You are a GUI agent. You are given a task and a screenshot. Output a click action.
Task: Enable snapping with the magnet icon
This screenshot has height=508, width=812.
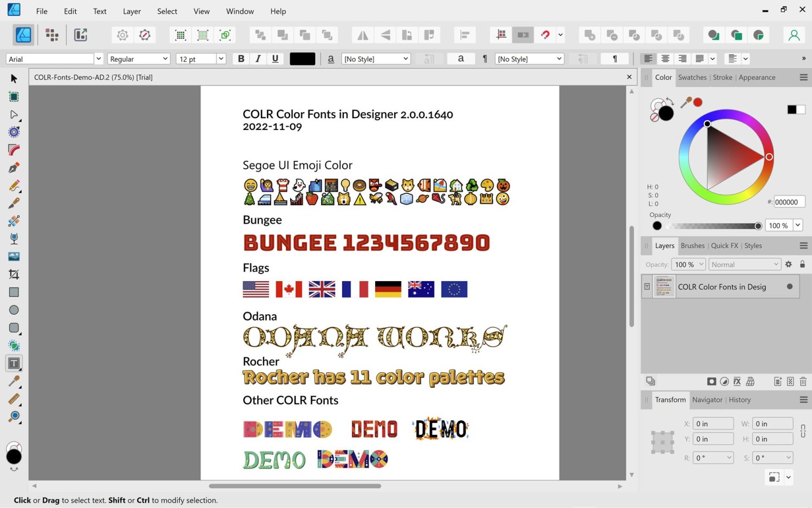pos(545,35)
